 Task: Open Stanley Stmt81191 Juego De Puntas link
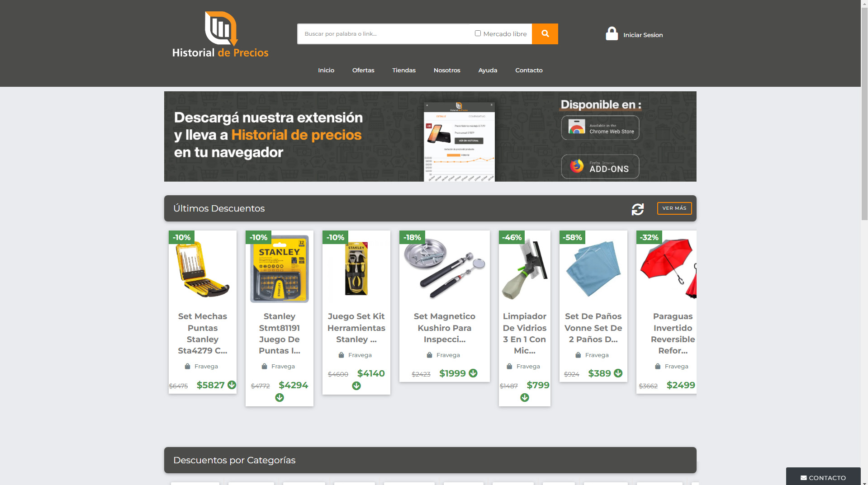(x=280, y=334)
